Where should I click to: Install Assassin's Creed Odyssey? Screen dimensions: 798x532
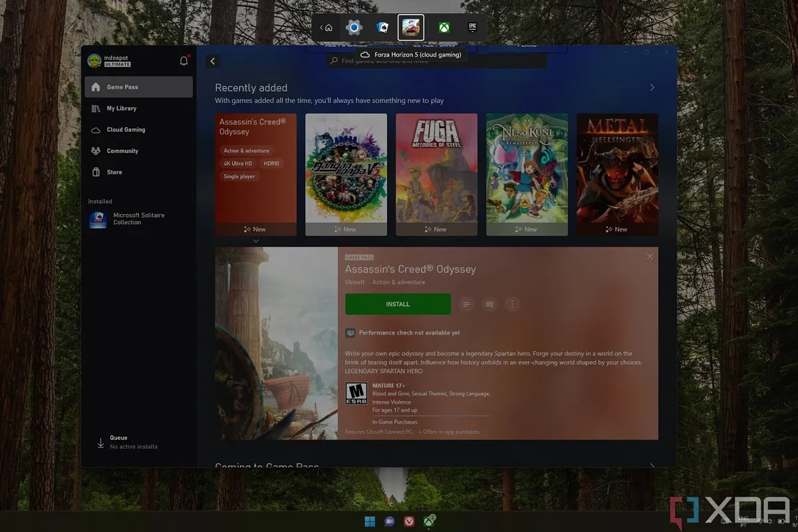point(398,304)
